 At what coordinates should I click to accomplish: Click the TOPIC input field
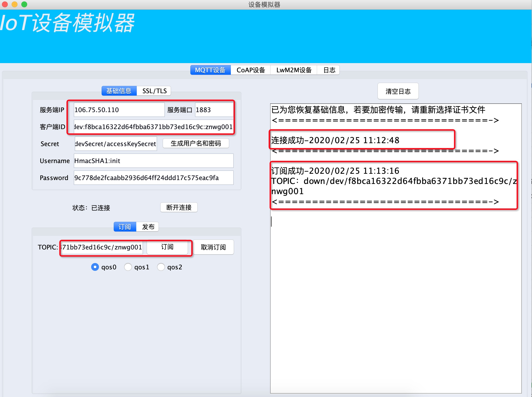coord(102,247)
